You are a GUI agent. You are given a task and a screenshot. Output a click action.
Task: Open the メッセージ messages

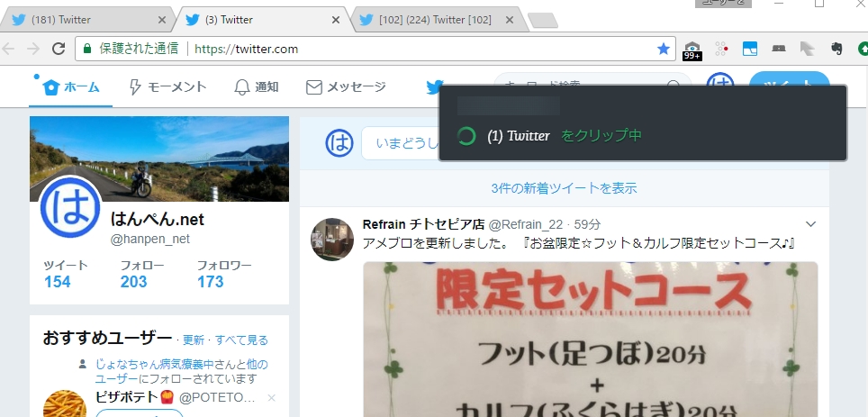[346, 87]
